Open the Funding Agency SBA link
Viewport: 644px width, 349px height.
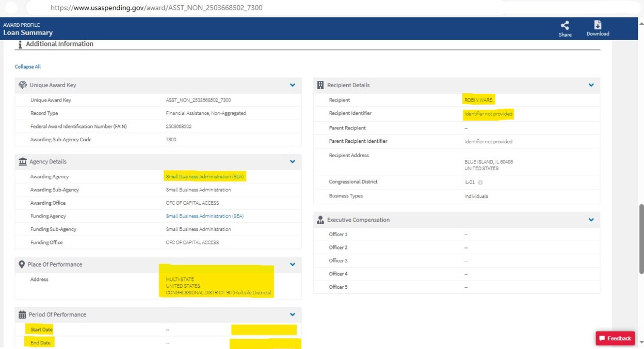[204, 217]
